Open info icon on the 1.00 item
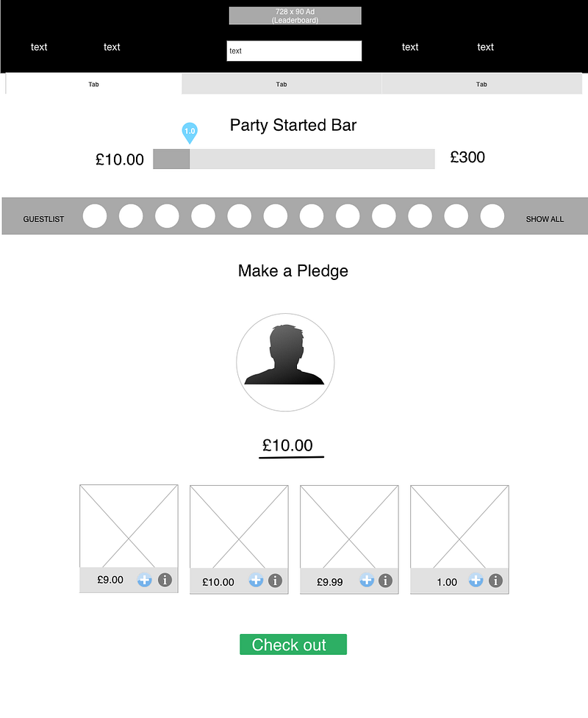This screenshot has width=588, height=718. (x=495, y=581)
